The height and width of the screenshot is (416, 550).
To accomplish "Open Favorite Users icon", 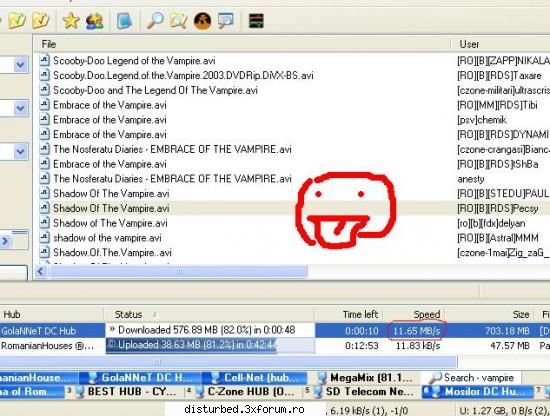I will point(95,21).
